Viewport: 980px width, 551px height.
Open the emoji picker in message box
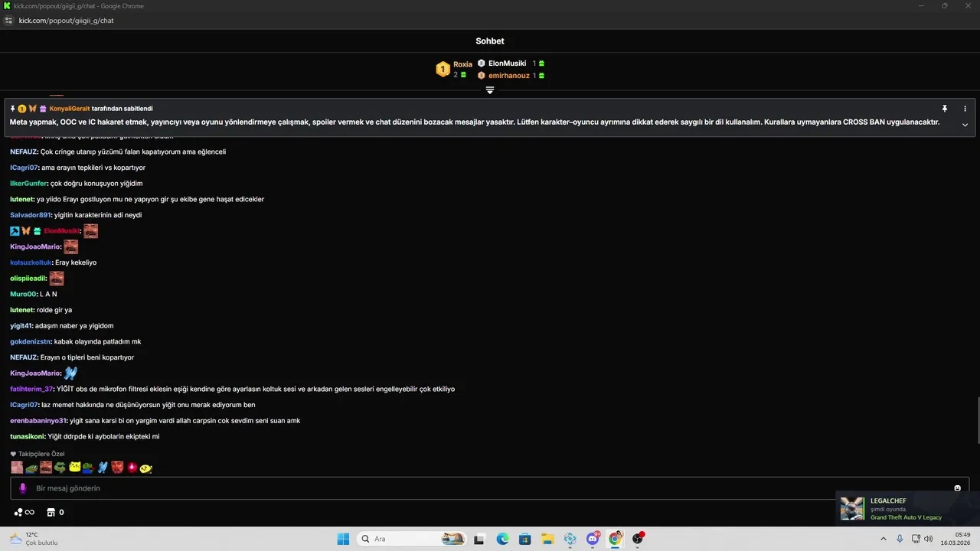pyautogui.click(x=957, y=488)
